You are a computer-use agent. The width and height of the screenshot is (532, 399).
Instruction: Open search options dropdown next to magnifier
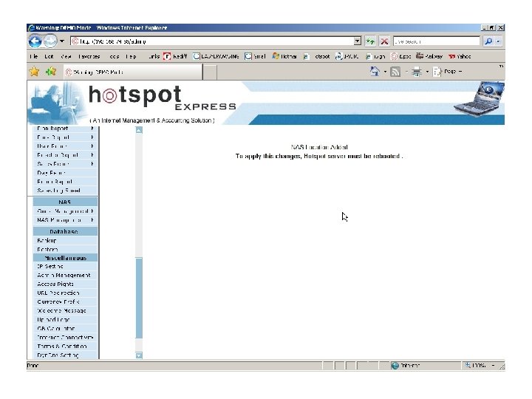point(498,41)
